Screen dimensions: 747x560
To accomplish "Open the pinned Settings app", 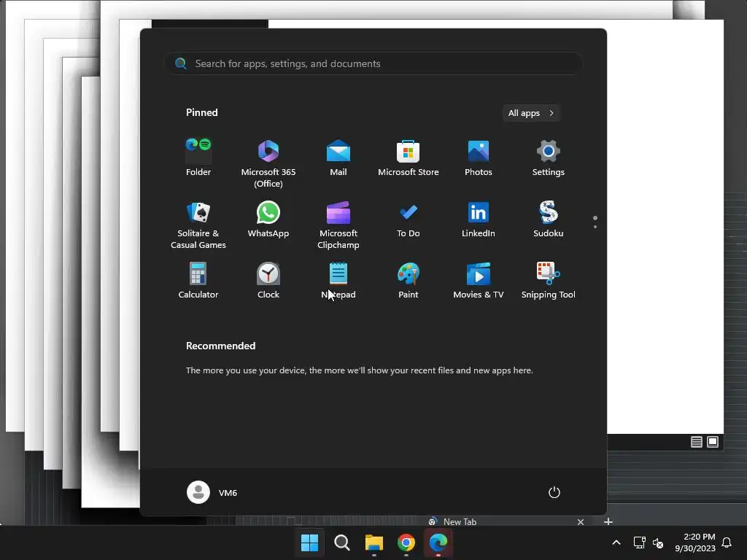I will click(549, 157).
